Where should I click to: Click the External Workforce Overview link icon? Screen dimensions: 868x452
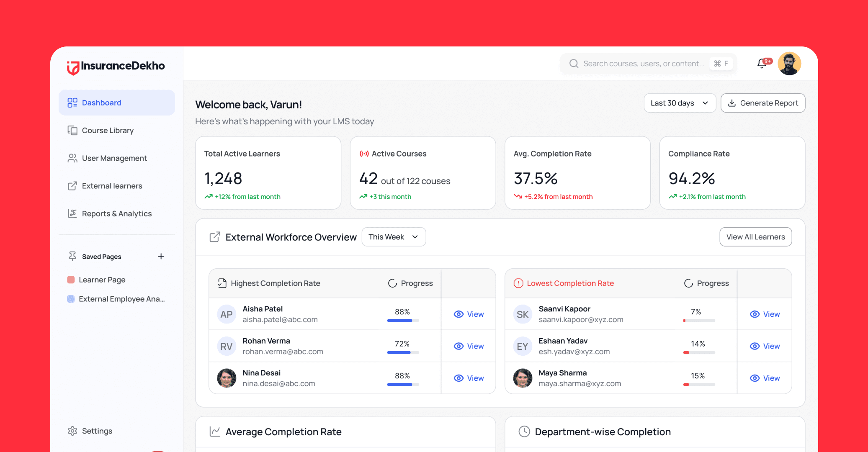coord(215,237)
